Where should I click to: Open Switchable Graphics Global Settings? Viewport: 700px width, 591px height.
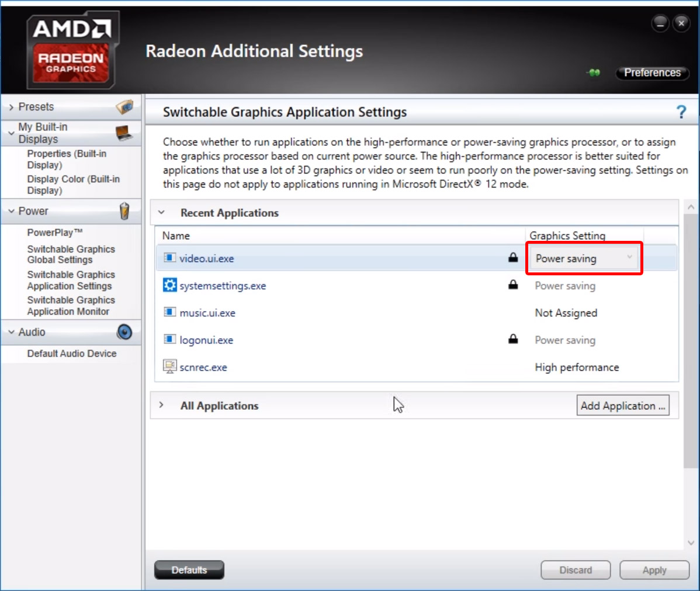coord(71,254)
